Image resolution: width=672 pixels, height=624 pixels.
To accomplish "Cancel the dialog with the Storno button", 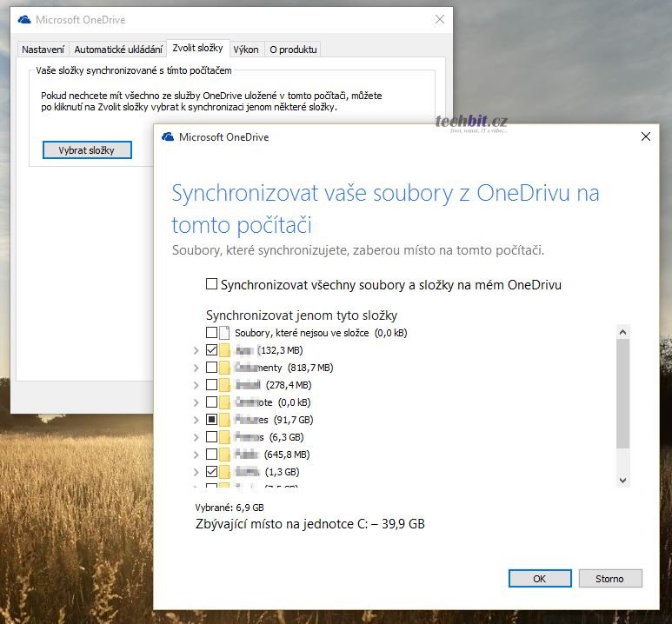I will pos(609,578).
